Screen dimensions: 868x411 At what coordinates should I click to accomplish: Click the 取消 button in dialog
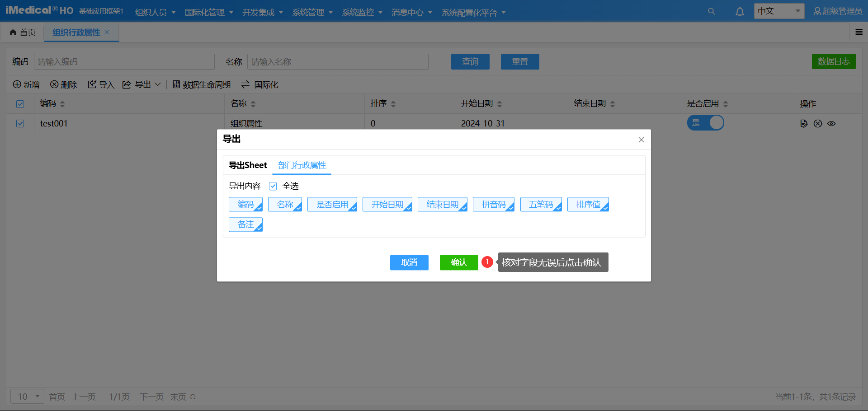[x=409, y=262]
